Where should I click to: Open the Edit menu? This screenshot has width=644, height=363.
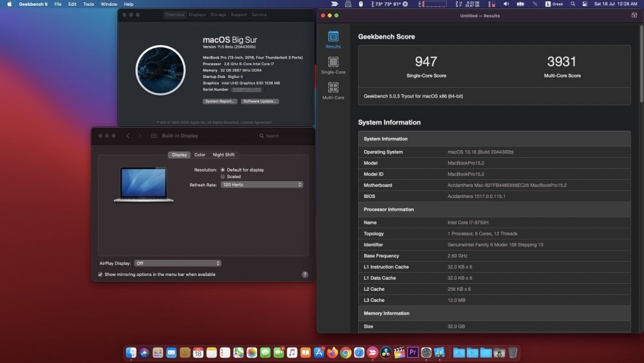[72, 4]
